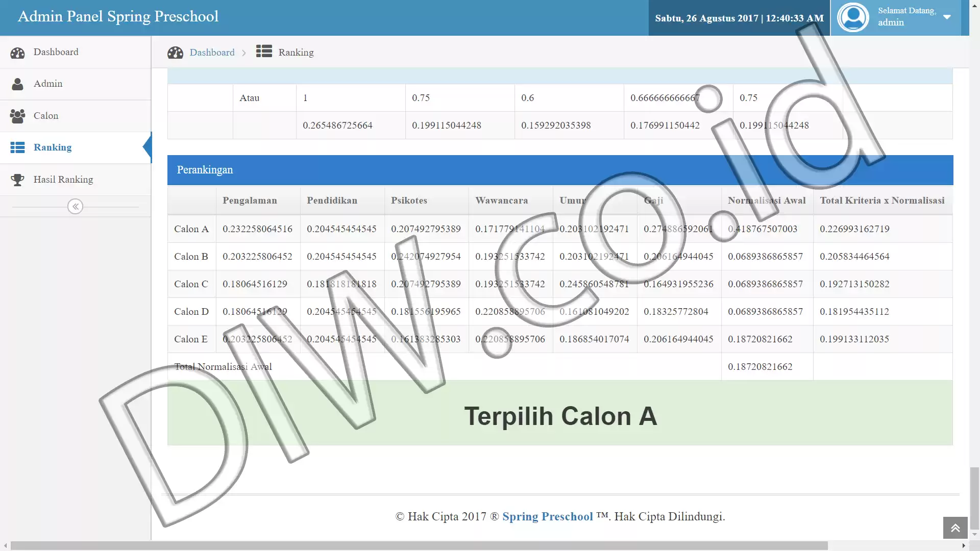
Task: Click the horizontal scrollbar left arrow
Action: [5, 545]
